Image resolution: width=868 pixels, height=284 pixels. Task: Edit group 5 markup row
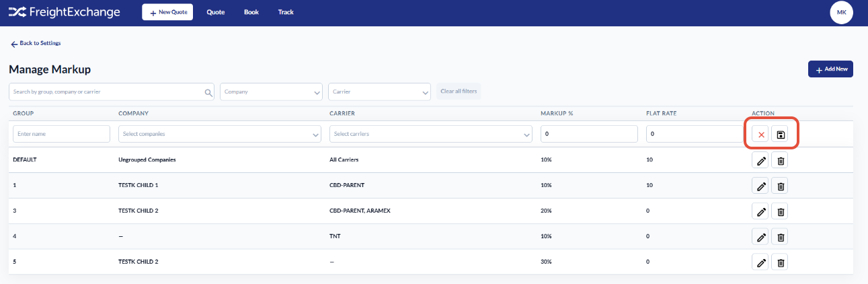click(x=760, y=262)
